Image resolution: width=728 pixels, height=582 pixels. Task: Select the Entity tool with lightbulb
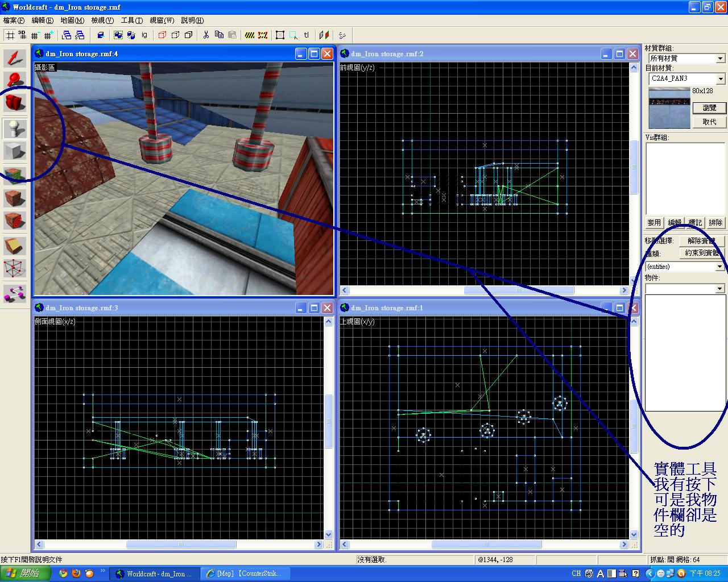15,128
